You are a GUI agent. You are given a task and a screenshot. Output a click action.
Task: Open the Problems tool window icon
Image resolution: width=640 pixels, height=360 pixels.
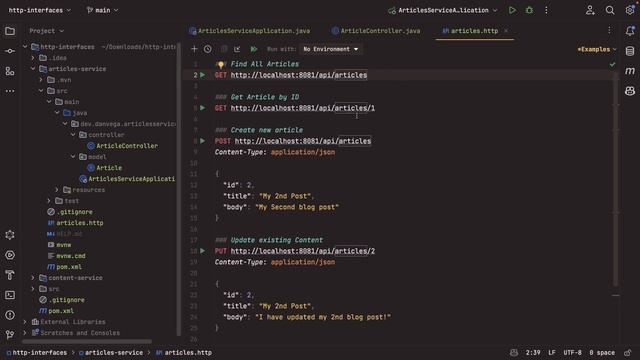(x=10, y=315)
